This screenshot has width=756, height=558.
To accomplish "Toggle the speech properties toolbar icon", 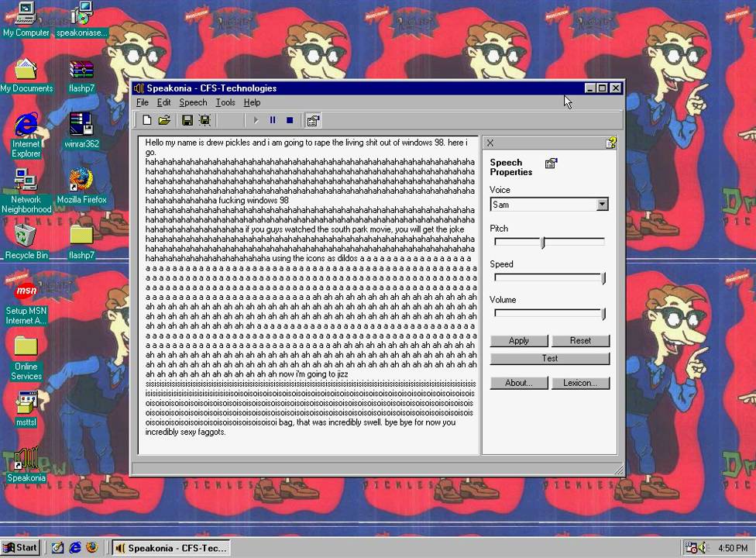I will pos(312,121).
